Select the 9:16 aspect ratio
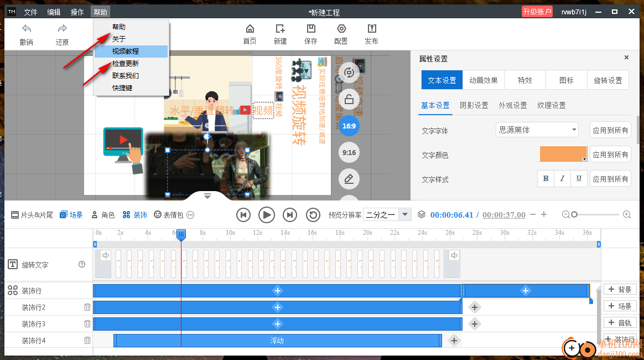644x360 pixels. [349, 153]
